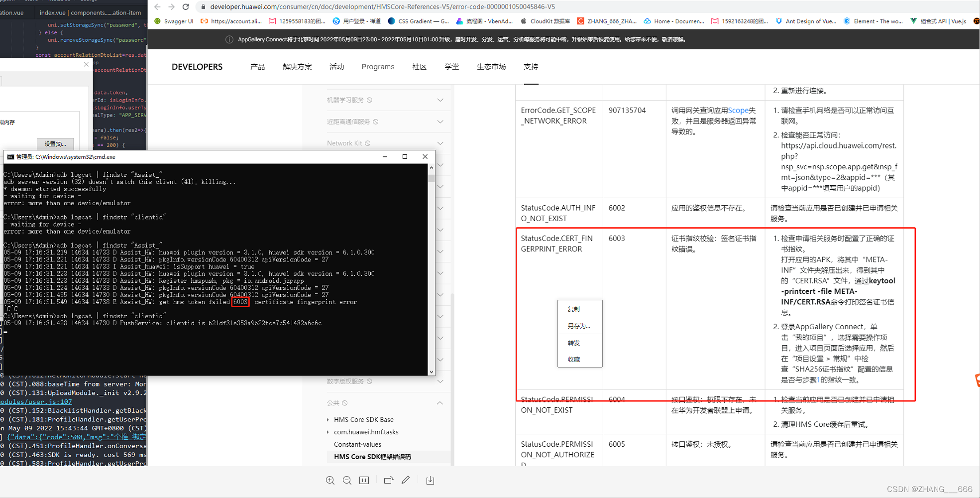Reload the Huawei developer page
The height and width of the screenshot is (498, 980).
(186, 7)
